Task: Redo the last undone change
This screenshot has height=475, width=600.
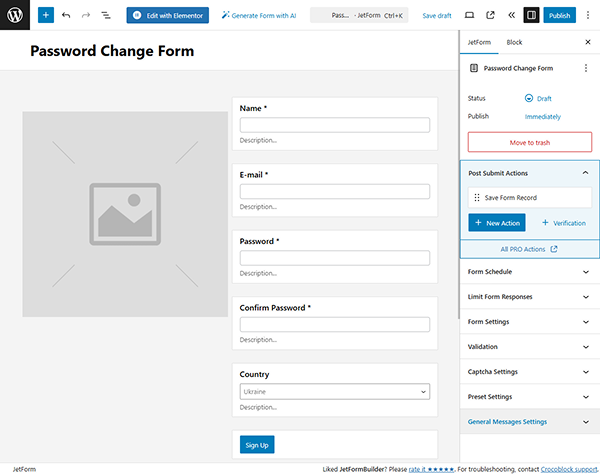Action: [x=86, y=15]
